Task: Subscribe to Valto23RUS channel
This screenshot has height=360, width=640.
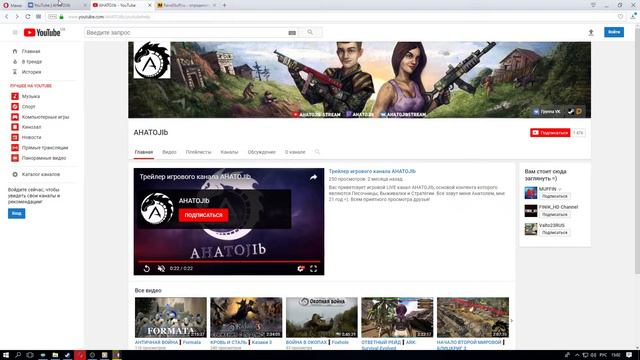Action: tap(554, 232)
